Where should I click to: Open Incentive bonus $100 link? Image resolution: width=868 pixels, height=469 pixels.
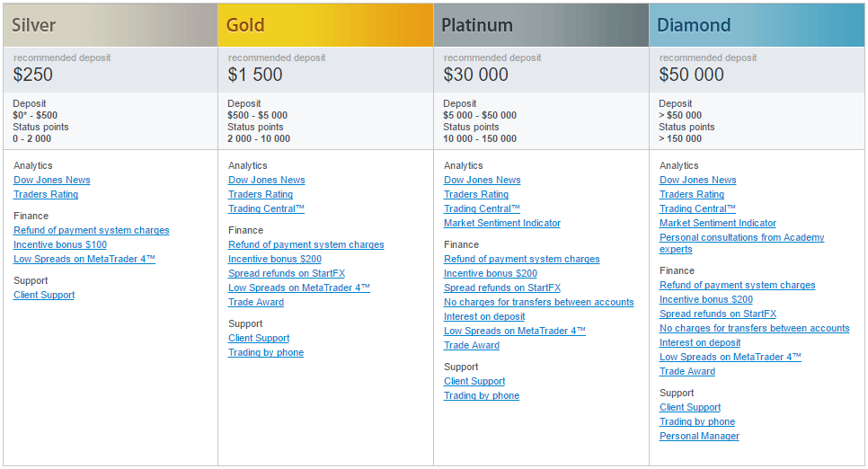[60, 244]
